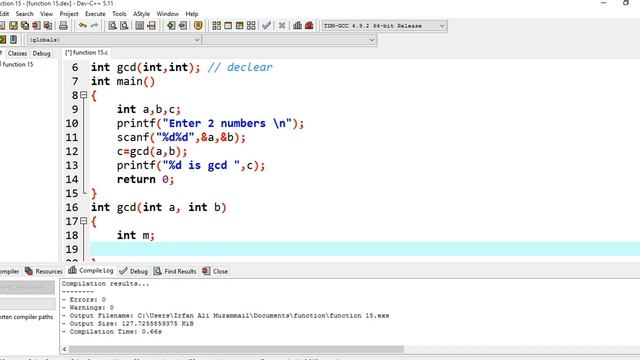
Task: Click the 'Output Filename' log line
Action: 225,316
